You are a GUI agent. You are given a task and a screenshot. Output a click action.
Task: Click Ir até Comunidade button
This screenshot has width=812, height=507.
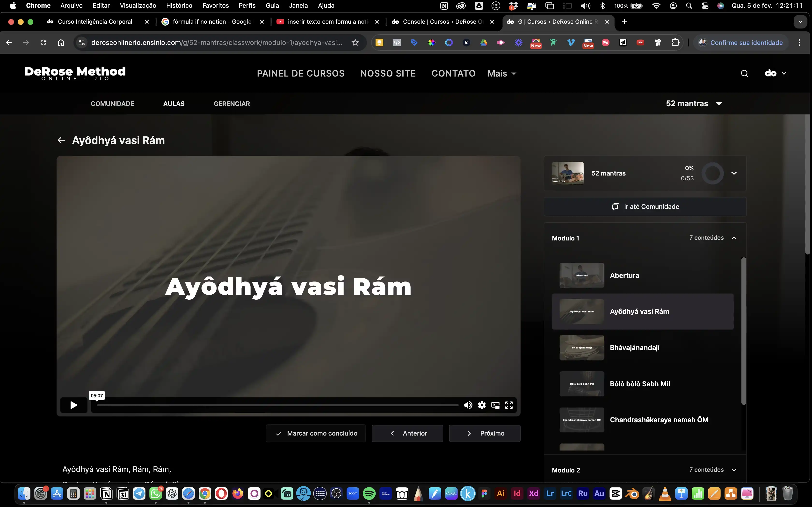coord(645,207)
